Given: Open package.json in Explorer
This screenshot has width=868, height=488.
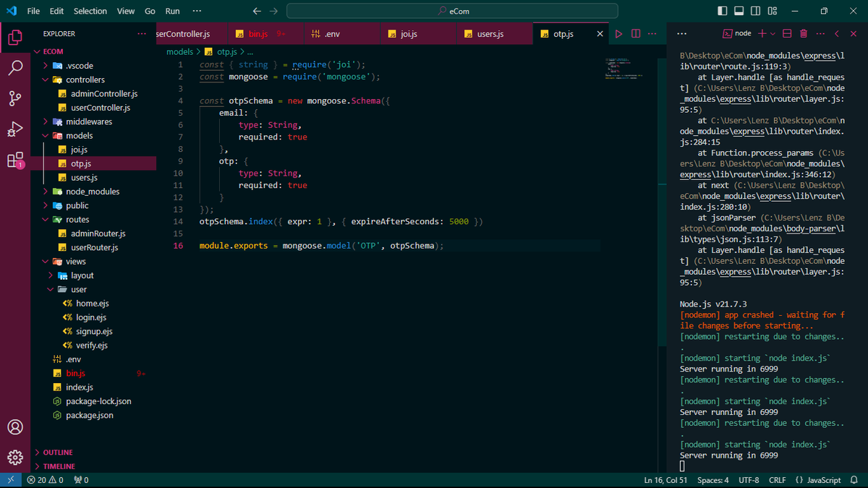Looking at the screenshot, I should click(x=89, y=415).
